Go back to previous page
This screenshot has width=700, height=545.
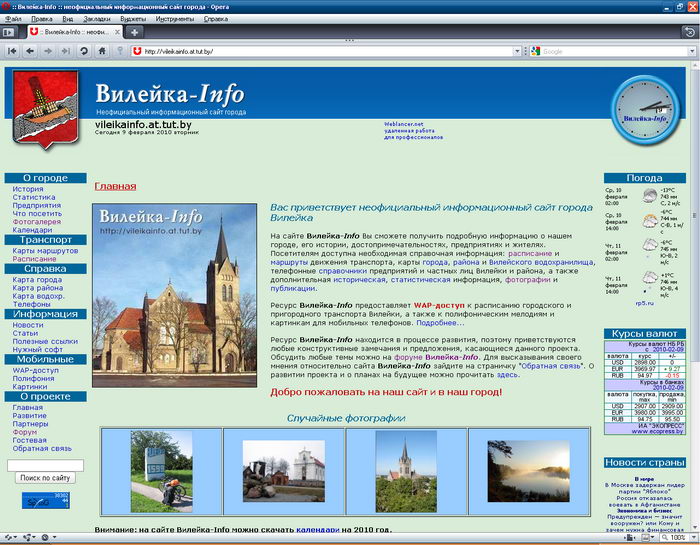30,51
